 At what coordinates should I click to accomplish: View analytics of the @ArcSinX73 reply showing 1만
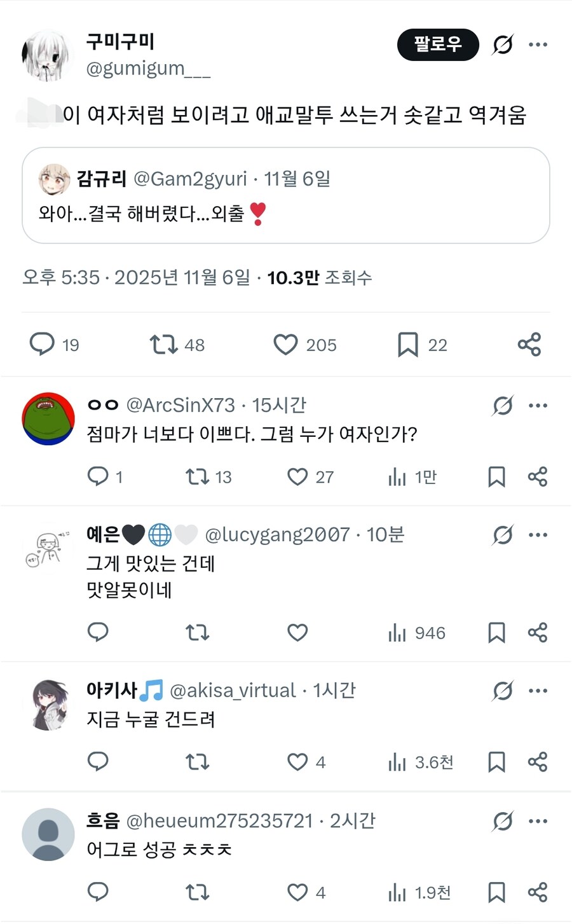tap(397, 477)
